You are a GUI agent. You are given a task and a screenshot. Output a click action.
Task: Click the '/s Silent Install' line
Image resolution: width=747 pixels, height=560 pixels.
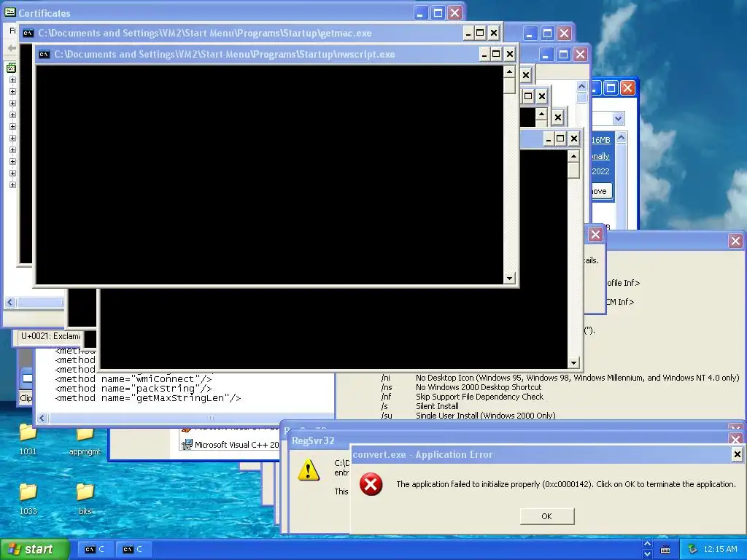click(419, 406)
